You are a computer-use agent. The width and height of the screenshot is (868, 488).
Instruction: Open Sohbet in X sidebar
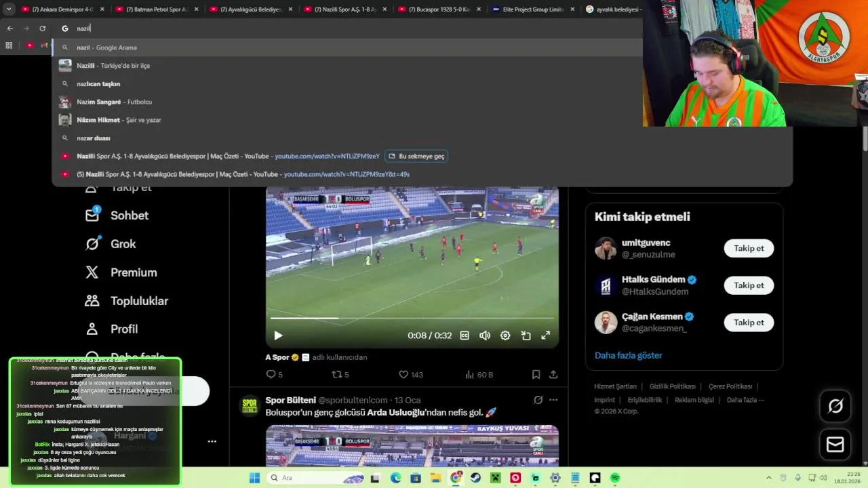pyautogui.click(x=117, y=216)
